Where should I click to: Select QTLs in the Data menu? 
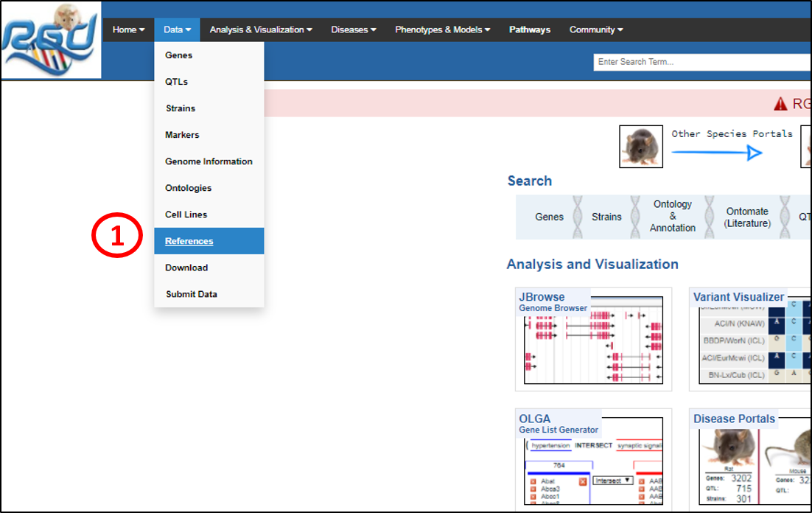click(177, 82)
